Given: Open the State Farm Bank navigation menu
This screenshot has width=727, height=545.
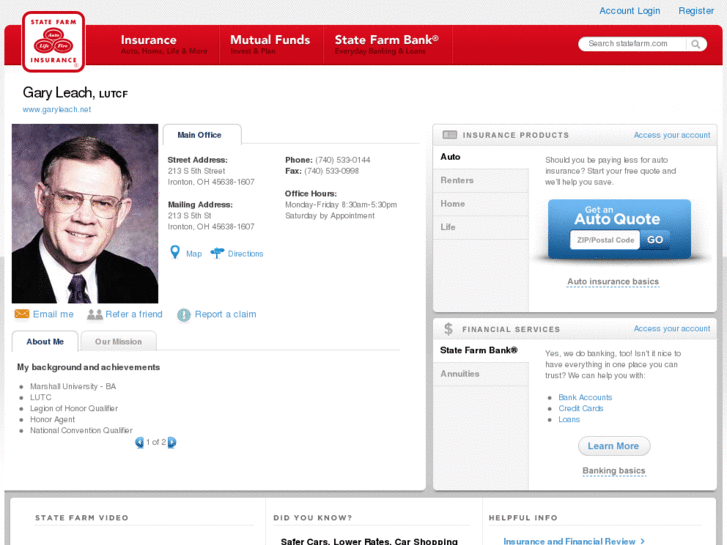Looking at the screenshot, I should pyautogui.click(x=387, y=45).
